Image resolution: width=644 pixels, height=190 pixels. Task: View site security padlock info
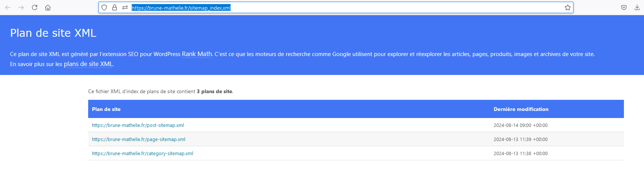coord(115,7)
